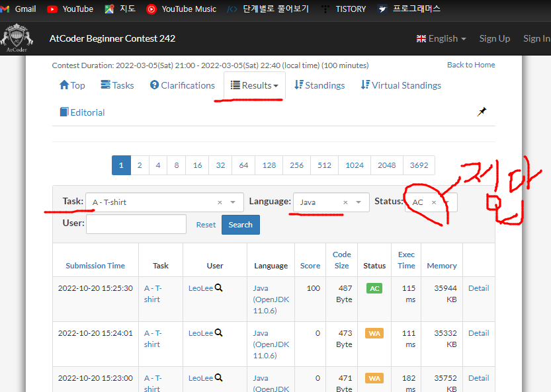This screenshot has width=551, height=392.
Task: Open the 단계별로 풀어보기 bookmark
Action: click(268, 9)
